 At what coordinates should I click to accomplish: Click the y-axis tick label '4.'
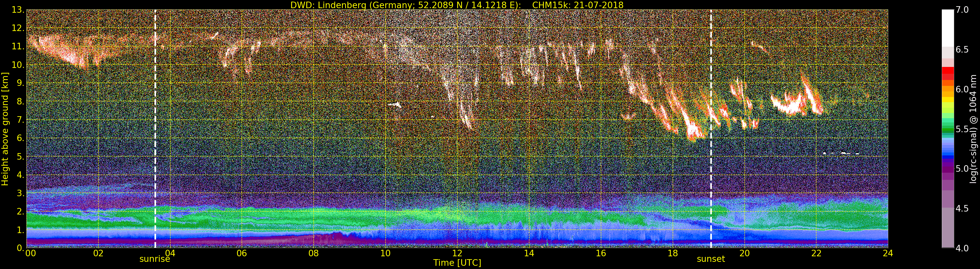(x=20, y=175)
